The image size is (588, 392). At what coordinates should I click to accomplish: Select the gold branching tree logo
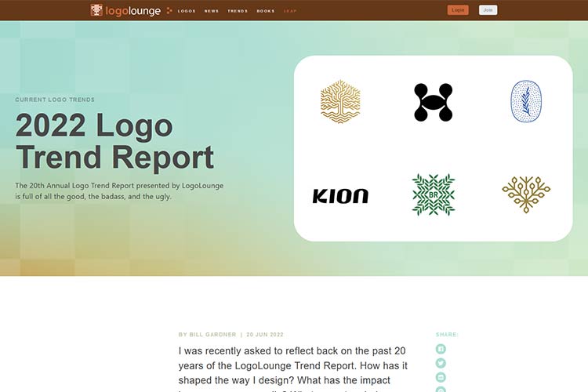526,194
